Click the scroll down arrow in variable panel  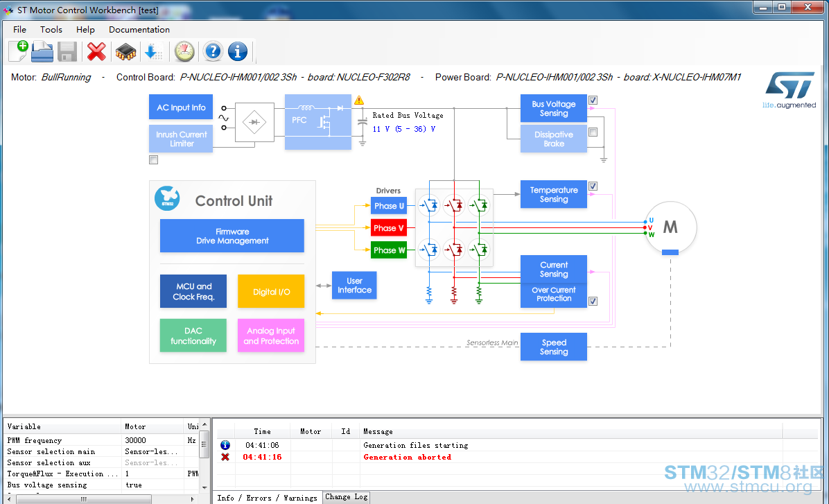(204, 487)
